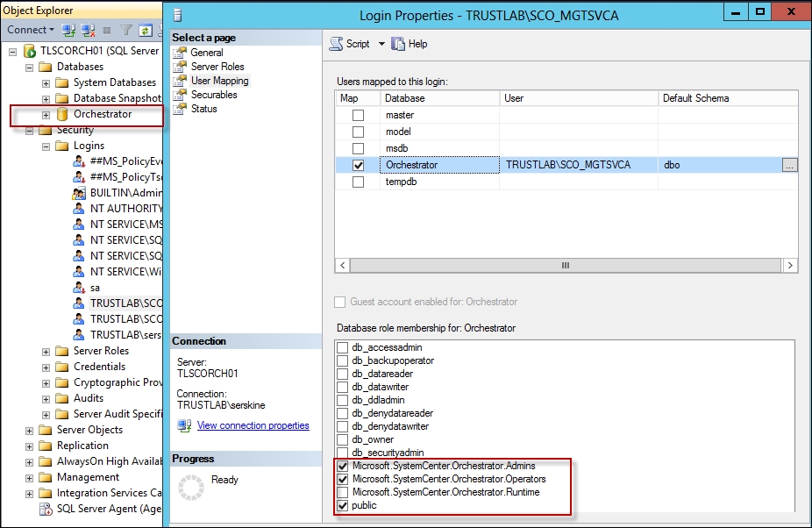Select the Replication tree node
The height and width of the screenshot is (528, 812).
(x=82, y=446)
